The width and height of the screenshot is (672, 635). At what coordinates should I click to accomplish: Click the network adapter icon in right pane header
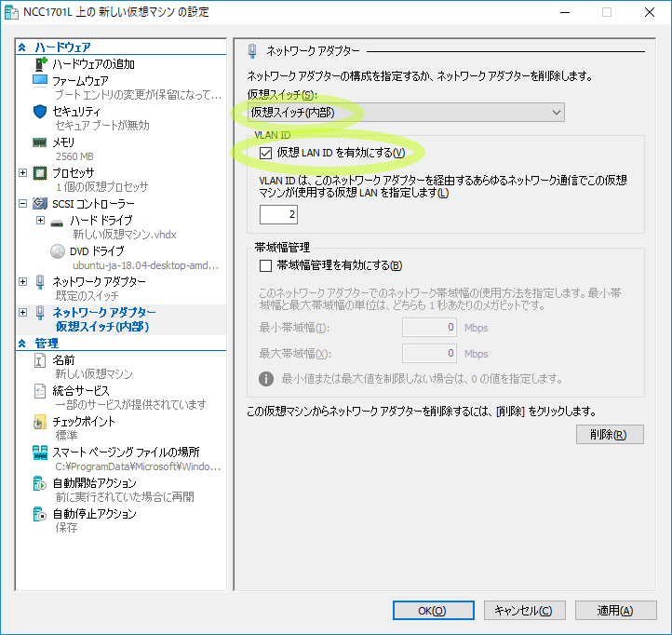click(x=252, y=51)
